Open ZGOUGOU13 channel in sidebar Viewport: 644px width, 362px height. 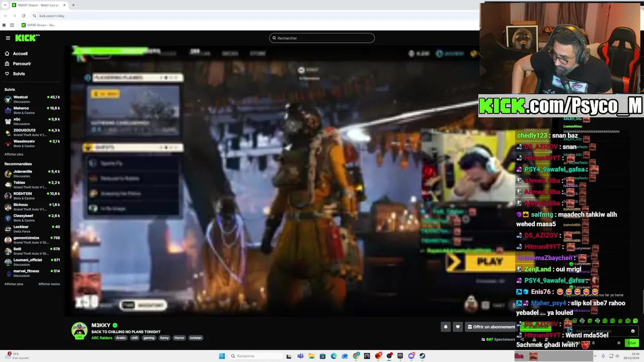coord(32,132)
